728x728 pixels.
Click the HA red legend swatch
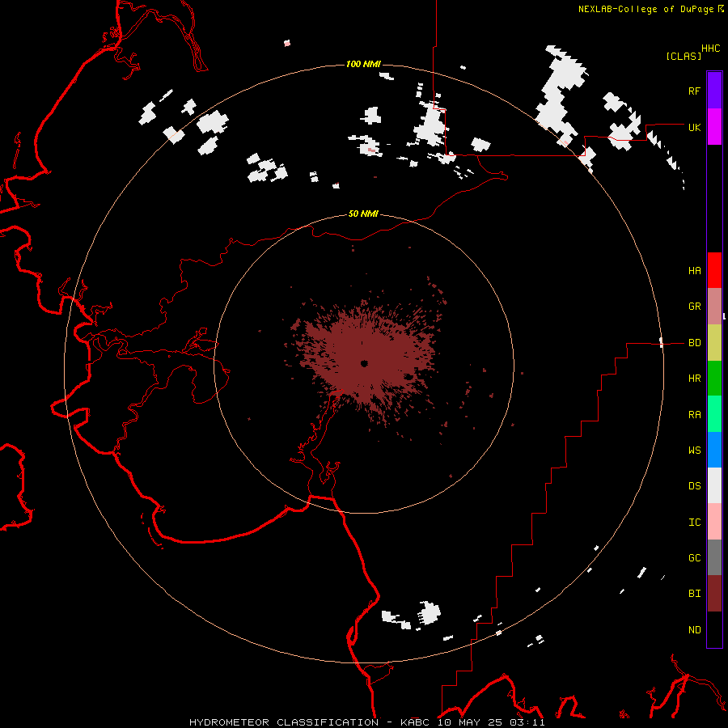point(714,270)
